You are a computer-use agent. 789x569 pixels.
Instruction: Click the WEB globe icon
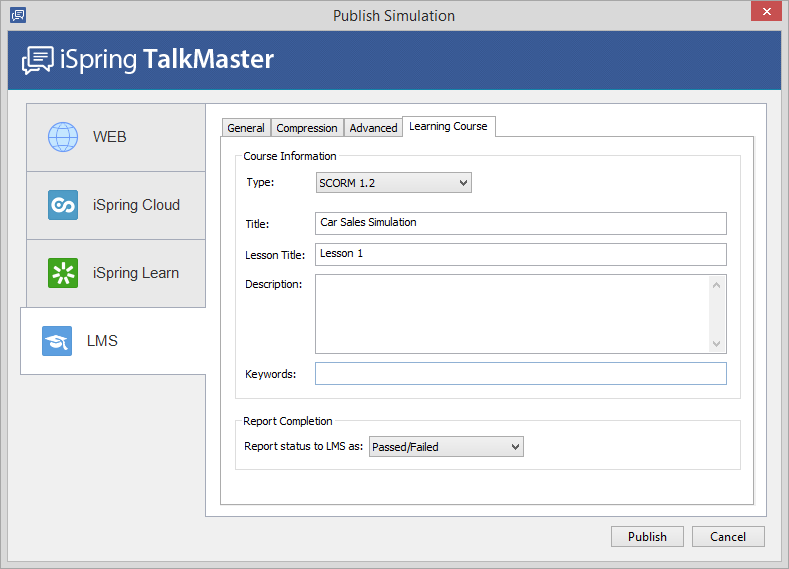click(x=63, y=137)
